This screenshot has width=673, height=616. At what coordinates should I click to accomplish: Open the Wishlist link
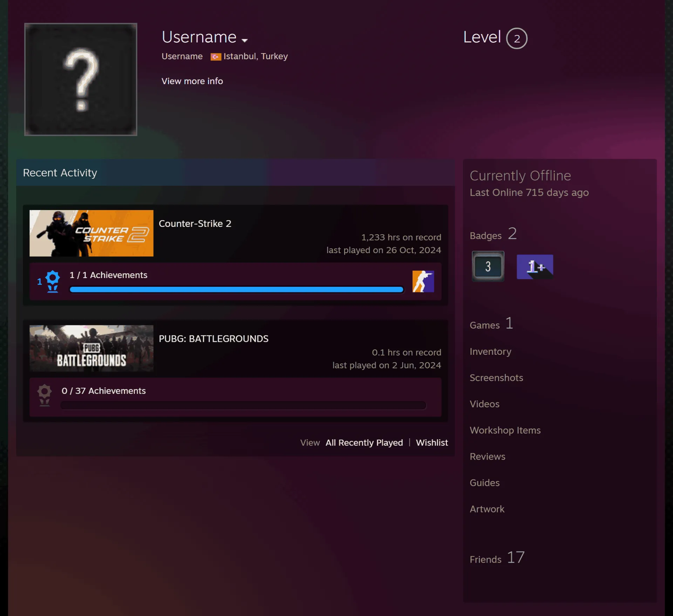click(x=432, y=442)
